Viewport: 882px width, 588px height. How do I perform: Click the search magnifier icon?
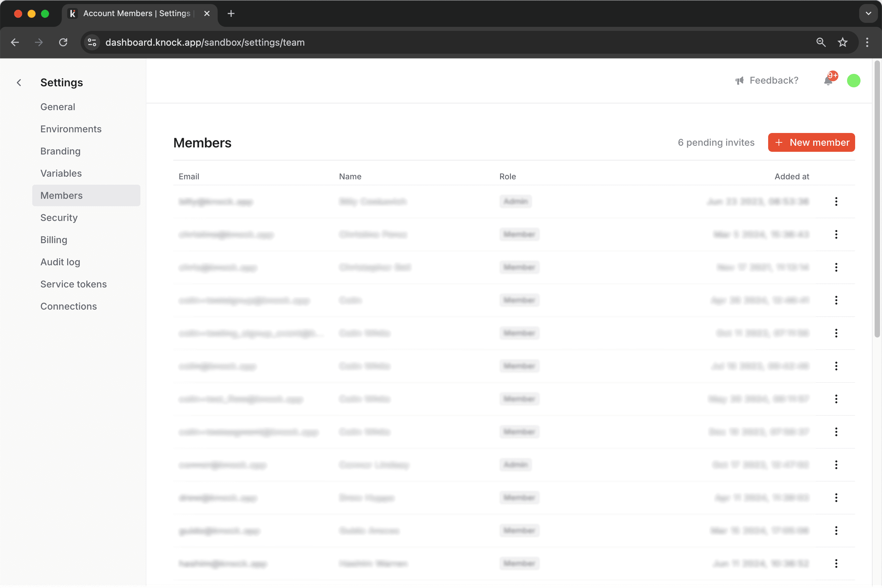(821, 42)
